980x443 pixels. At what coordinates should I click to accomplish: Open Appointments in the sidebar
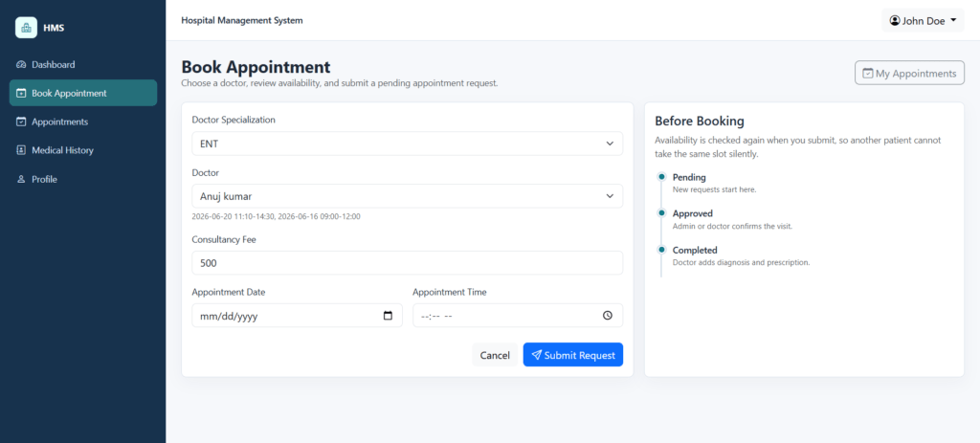83,122
